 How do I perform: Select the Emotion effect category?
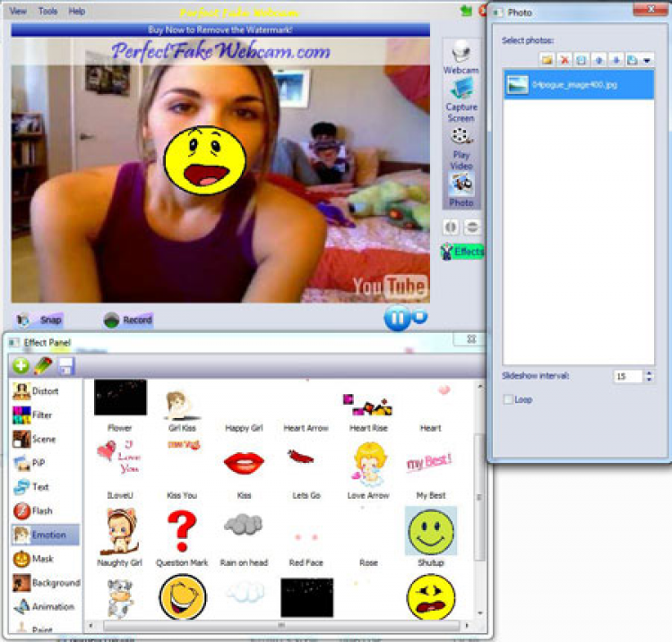(46, 535)
